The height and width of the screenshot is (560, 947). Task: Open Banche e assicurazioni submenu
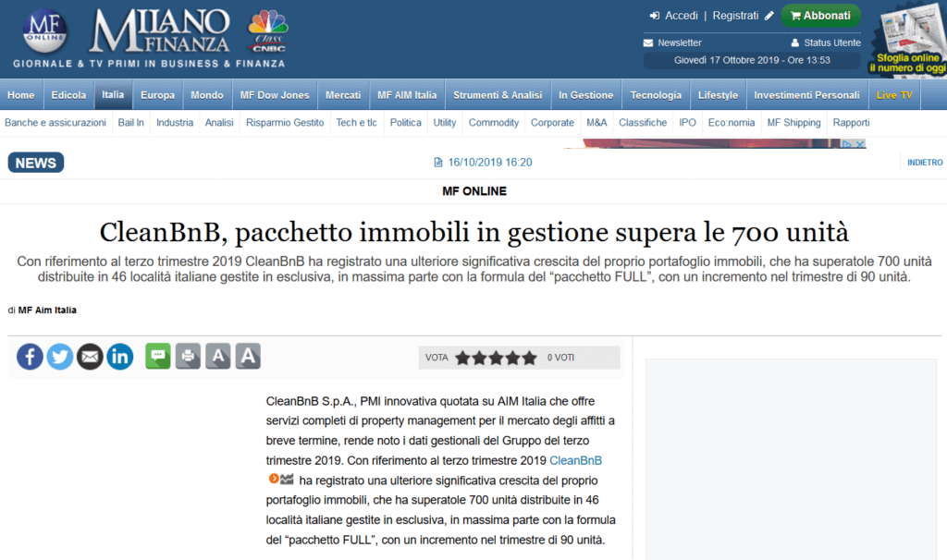tap(55, 123)
